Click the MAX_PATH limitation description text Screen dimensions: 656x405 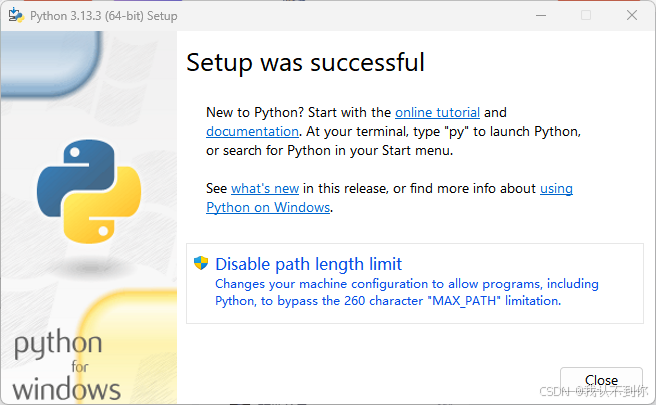tap(407, 292)
